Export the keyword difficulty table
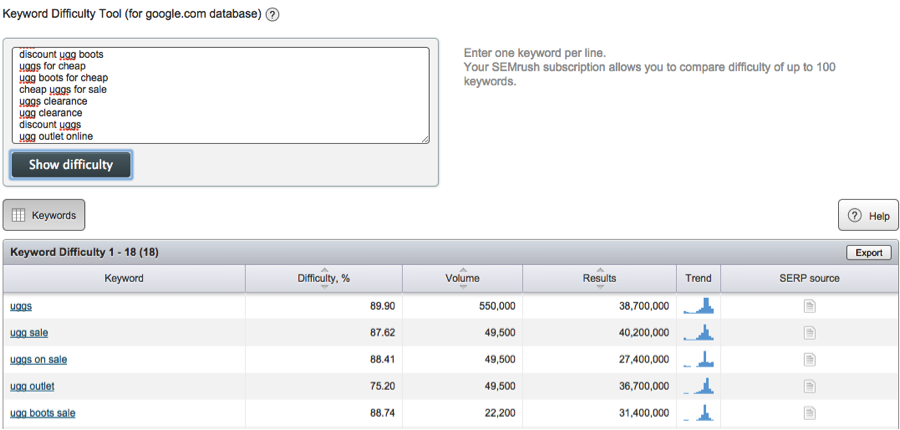 click(868, 253)
